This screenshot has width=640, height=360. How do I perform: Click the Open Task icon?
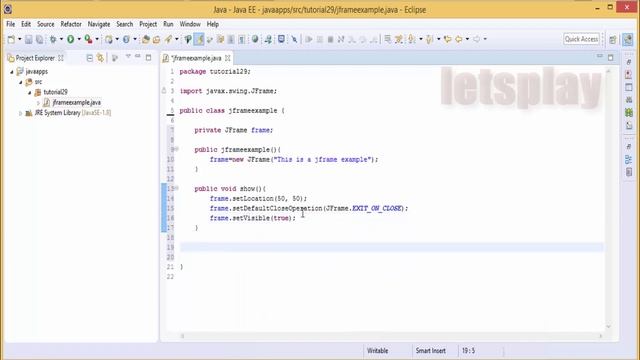pyautogui.click(x=156, y=39)
